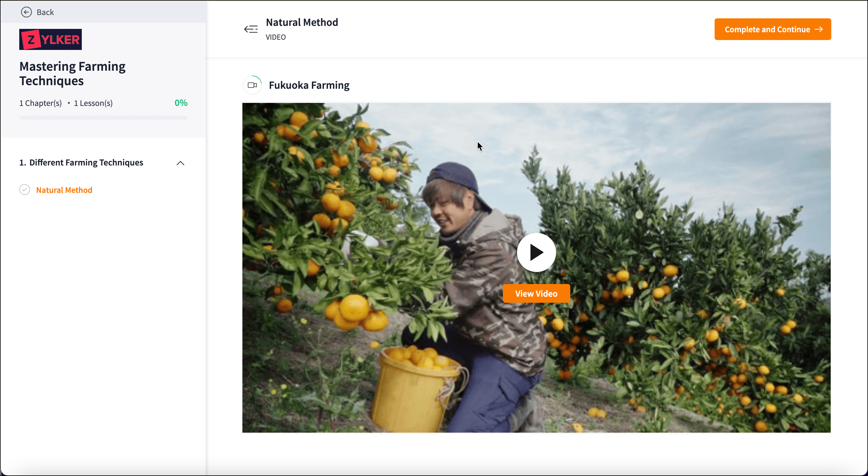Click the Natural Method header title
868x476 pixels.
(x=302, y=22)
